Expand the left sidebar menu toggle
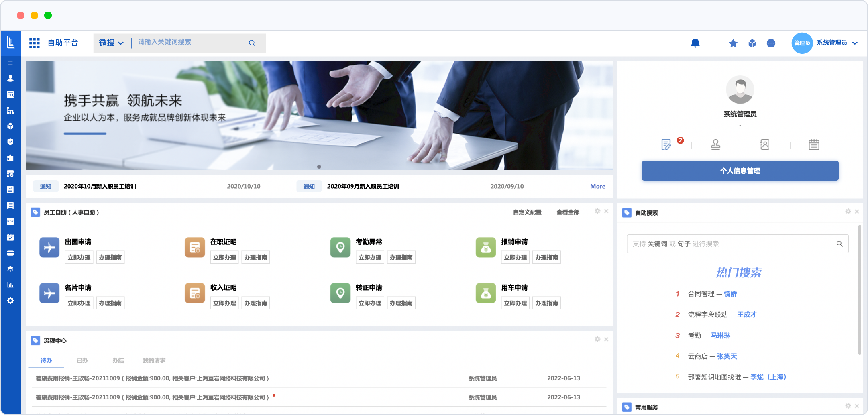Screen dimensions: 868x415 [x=10, y=63]
